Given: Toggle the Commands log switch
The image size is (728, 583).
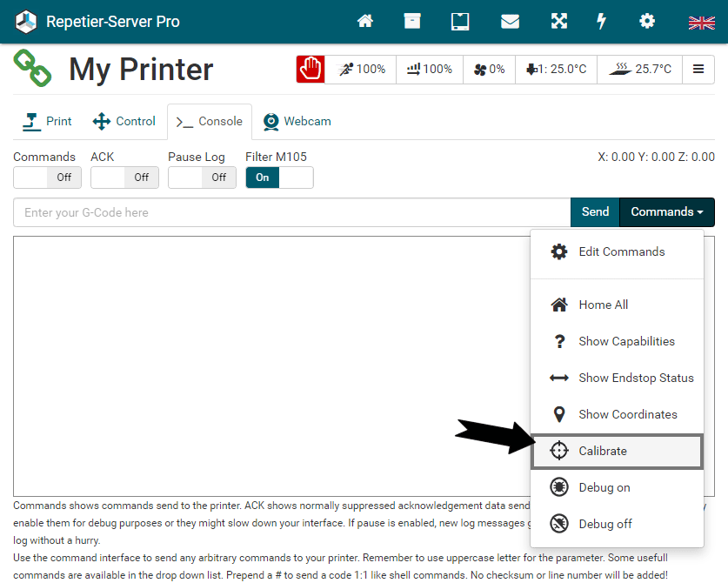Looking at the screenshot, I should point(48,178).
